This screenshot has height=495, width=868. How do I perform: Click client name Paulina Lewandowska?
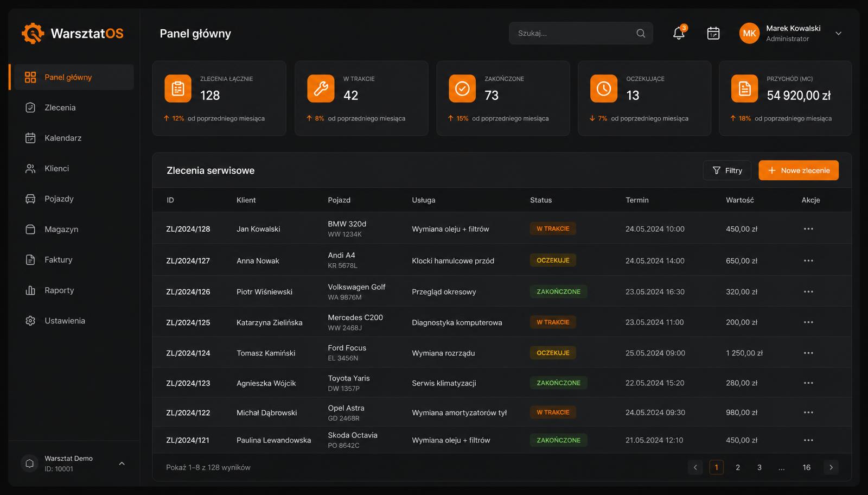coord(274,440)
